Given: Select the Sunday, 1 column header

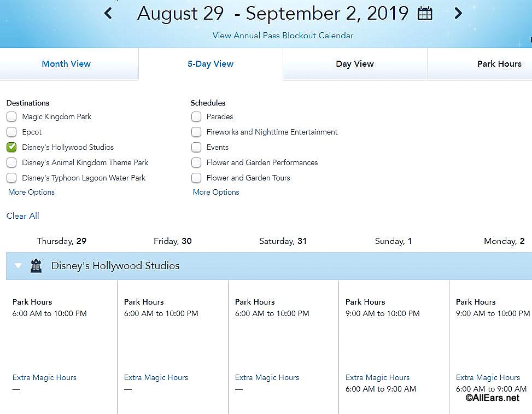Looking at the screenshot, I should 393,241.
